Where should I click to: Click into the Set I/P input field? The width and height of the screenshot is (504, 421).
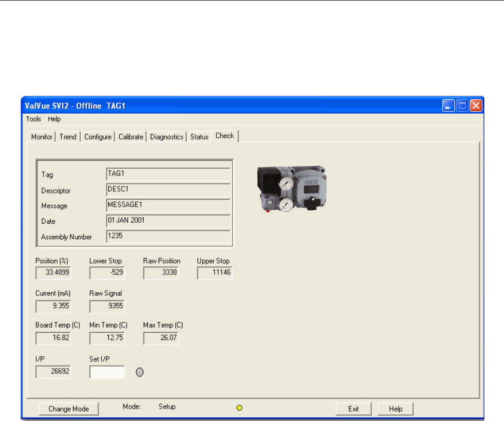(107, 372)
